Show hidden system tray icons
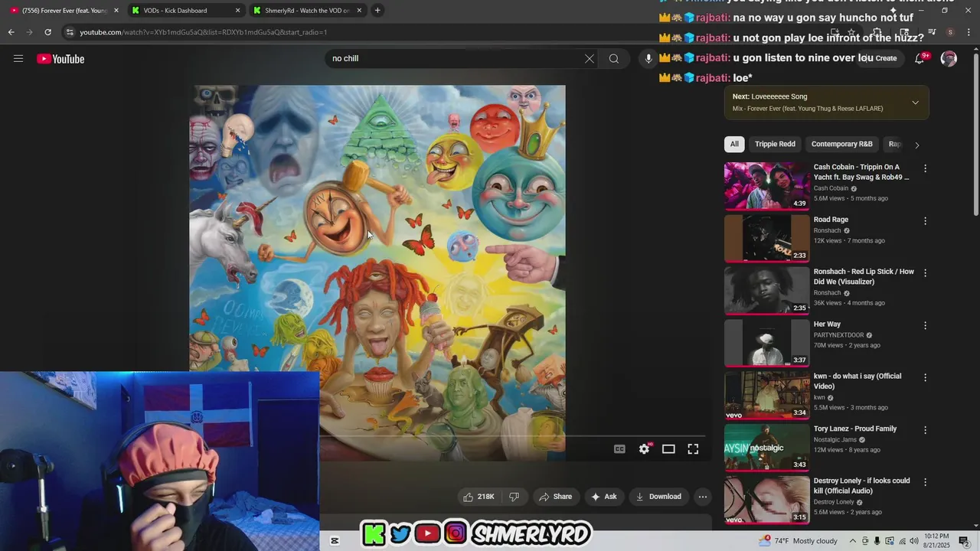Screen dimensions: 980x551 click(x=852, y=541)
